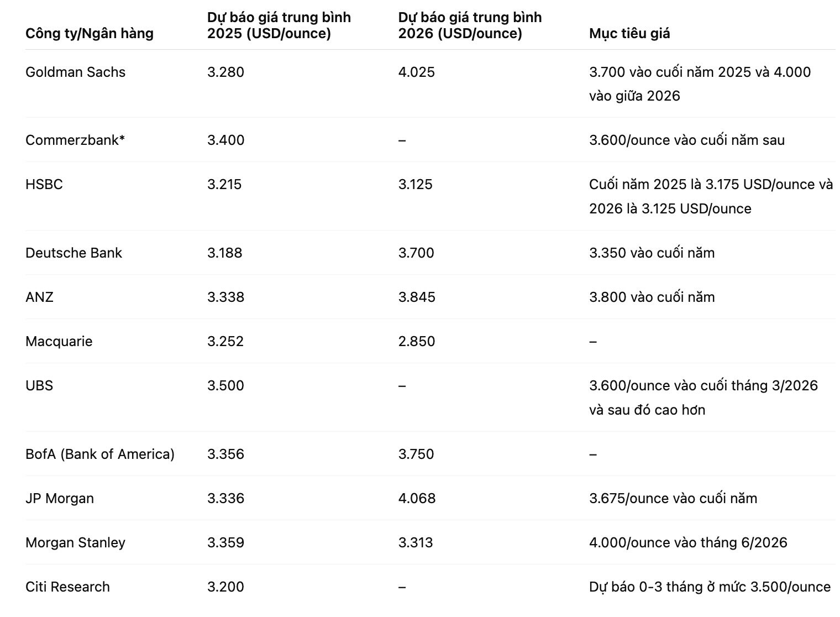
Task: Select BofA (Bank of America) cell
Action: [x=100, y=454]
